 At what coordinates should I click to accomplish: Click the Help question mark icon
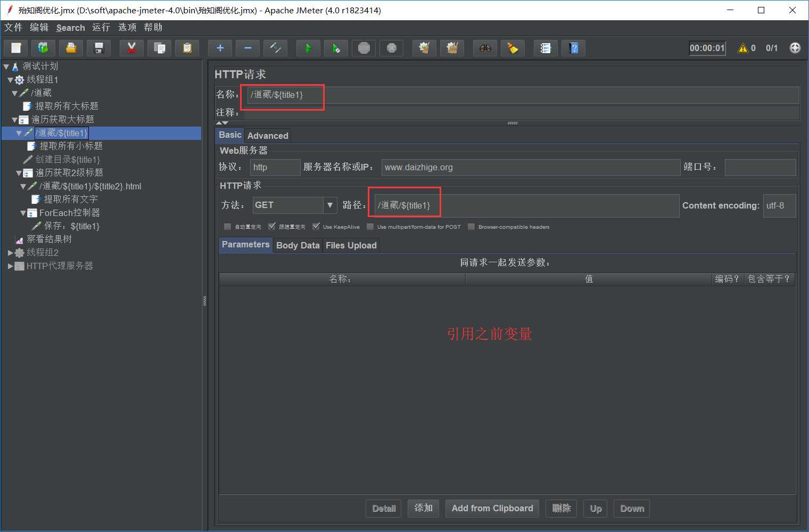(574, 48)
